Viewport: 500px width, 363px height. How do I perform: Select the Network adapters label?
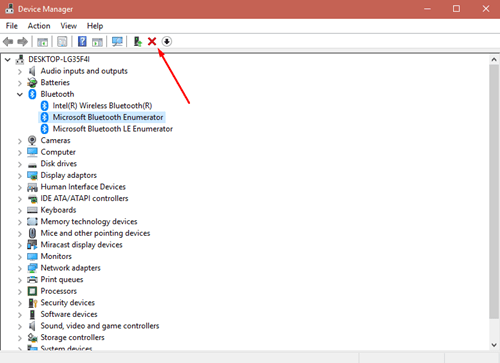70,268
